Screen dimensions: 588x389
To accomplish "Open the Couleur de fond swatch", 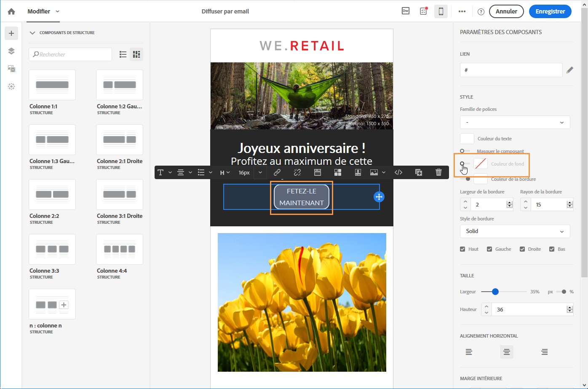I will [481, 164].
